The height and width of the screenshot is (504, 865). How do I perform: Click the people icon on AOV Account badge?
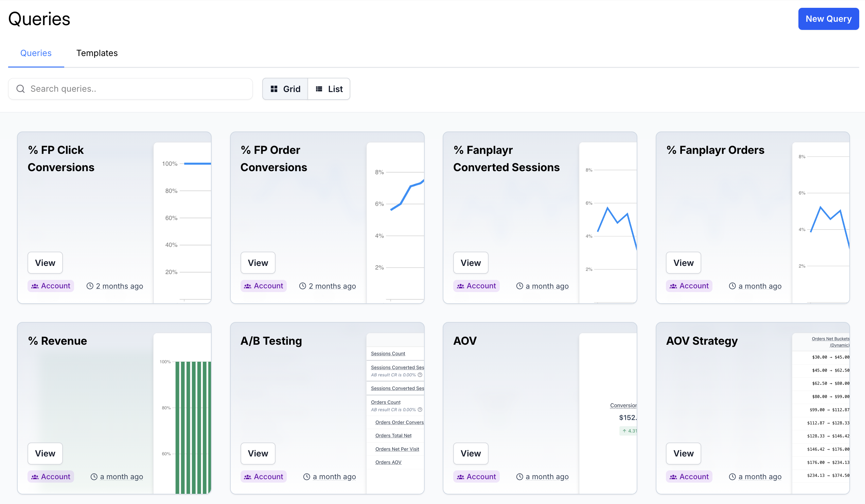coord(460,477)
